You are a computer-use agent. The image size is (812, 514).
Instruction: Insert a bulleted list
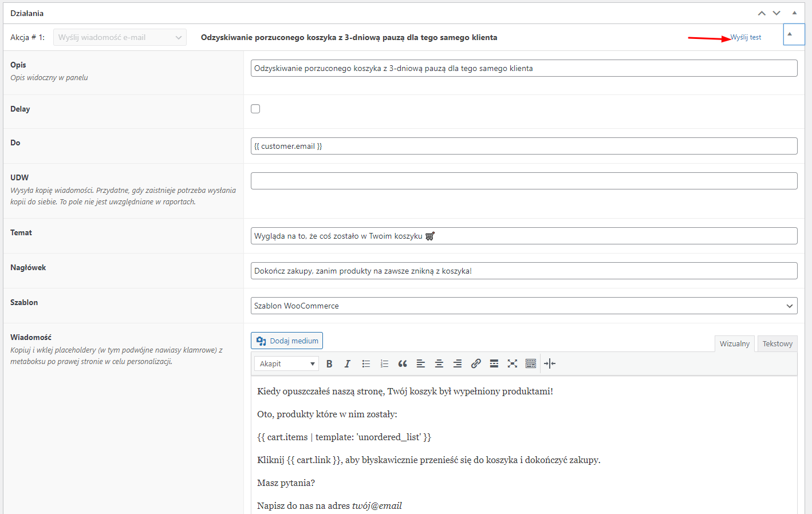tap(366, 364)
